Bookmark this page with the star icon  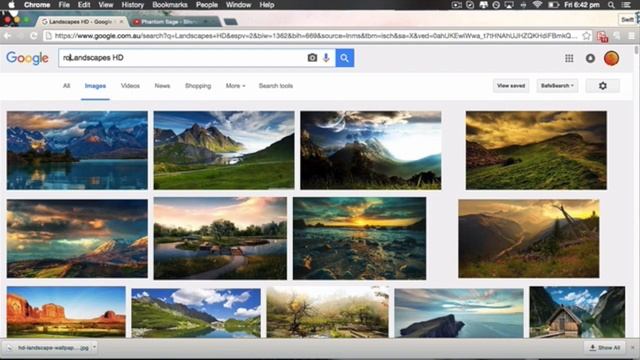587,36
